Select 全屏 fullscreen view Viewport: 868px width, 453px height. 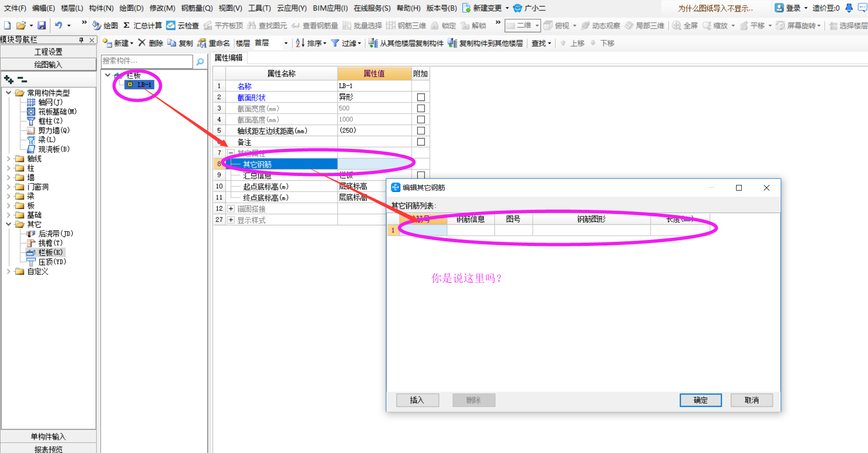coord(685,25)
